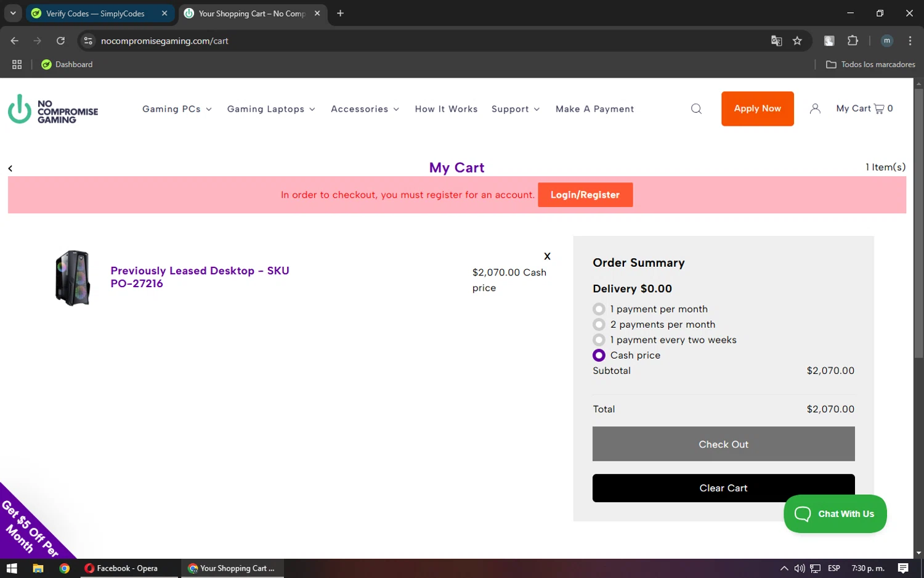Open the network icon in system tray

pos(815,568)
